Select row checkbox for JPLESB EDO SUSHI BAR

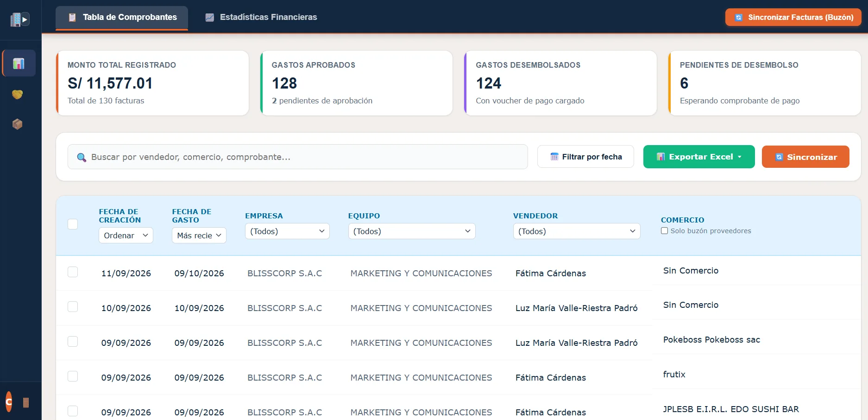click(x=73, y=411)
